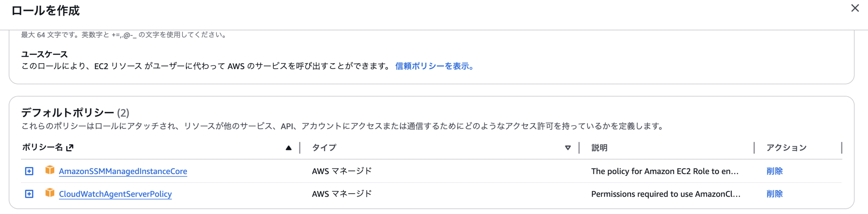Click the ポリシー名 ascending sort arrow
The image size is (868, 214).
pyautogui.click(x=289, y=148)
